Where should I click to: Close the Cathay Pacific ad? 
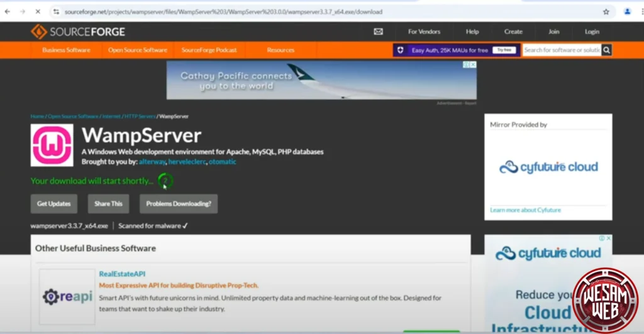coord(473,65)
